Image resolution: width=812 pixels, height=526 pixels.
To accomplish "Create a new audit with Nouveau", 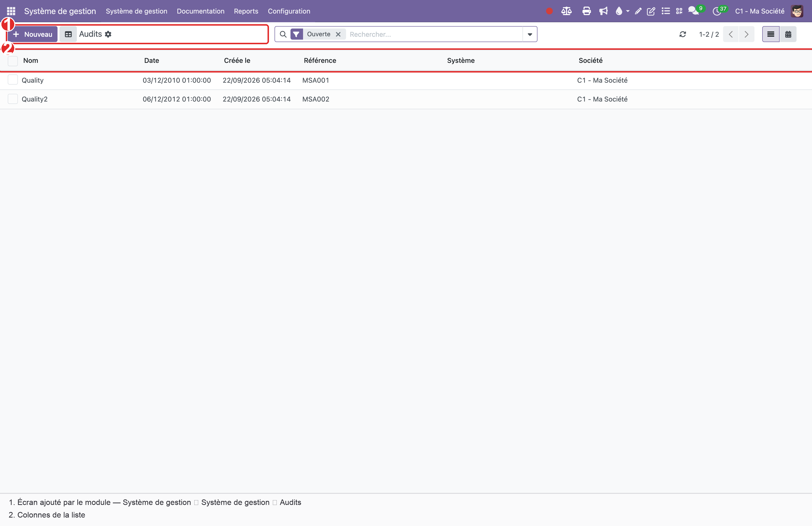I will 32,34.
